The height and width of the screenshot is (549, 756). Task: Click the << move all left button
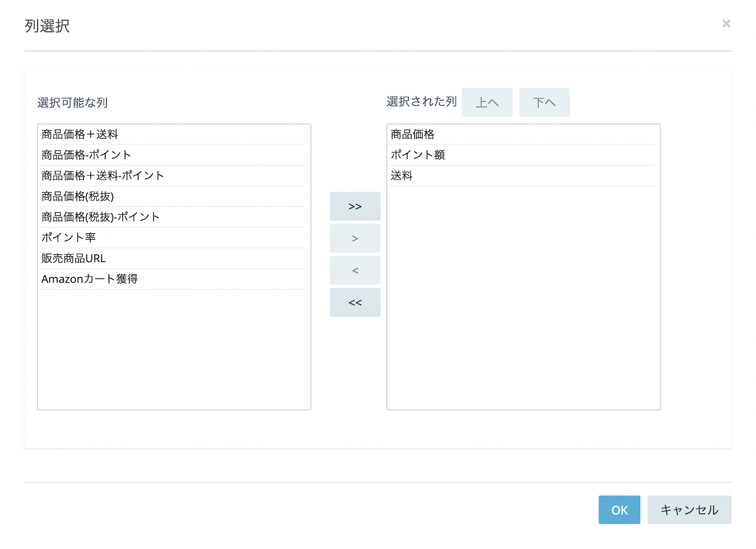(x=354, y=303)
